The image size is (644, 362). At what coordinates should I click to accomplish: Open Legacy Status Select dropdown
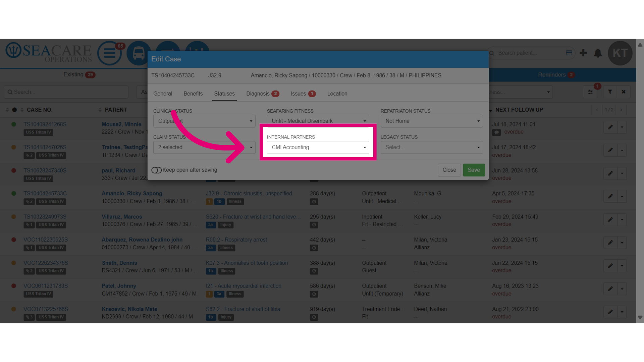(x=432, y=147)
